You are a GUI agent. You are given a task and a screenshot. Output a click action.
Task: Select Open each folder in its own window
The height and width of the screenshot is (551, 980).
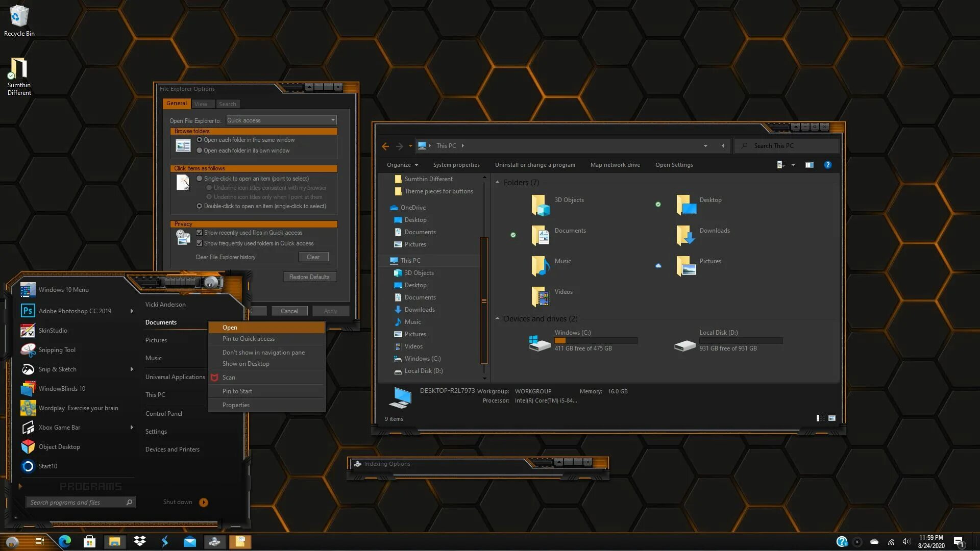[200, 151]
